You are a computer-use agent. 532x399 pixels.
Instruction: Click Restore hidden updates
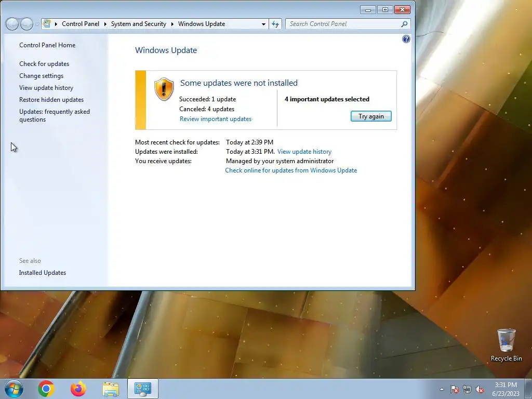51,99
